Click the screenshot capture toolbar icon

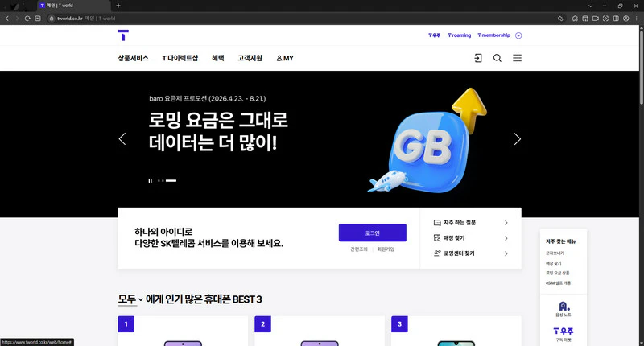pyautogui.click(x=605, y=19)
